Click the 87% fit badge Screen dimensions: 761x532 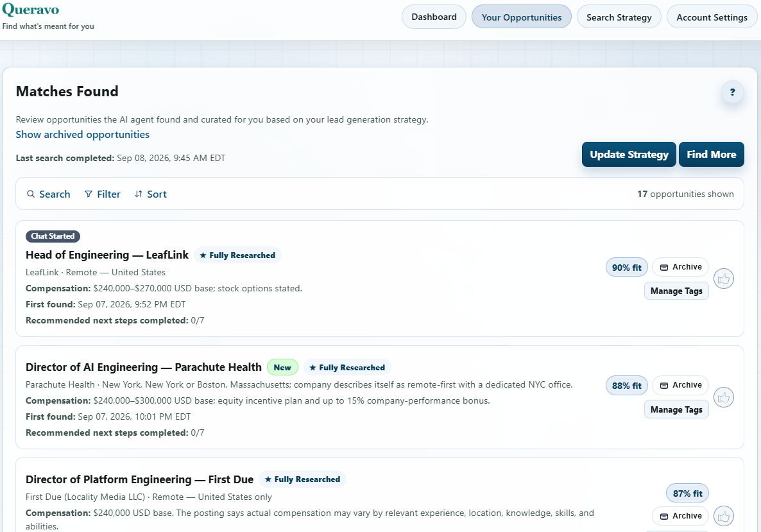[688, 493]
